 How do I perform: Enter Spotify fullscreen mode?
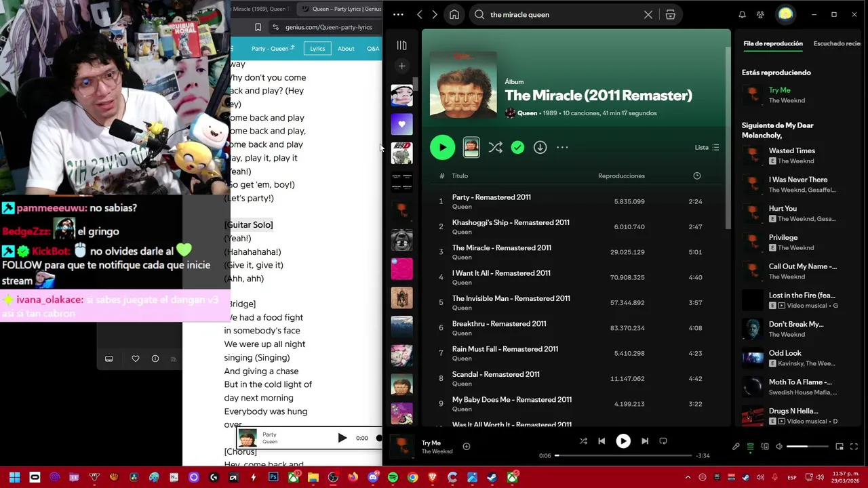tap(854, 447)
